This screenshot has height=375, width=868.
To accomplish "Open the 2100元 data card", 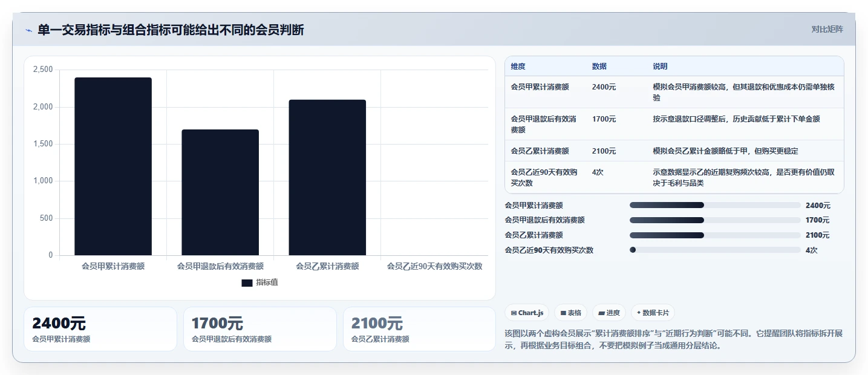I will point(419,329).
